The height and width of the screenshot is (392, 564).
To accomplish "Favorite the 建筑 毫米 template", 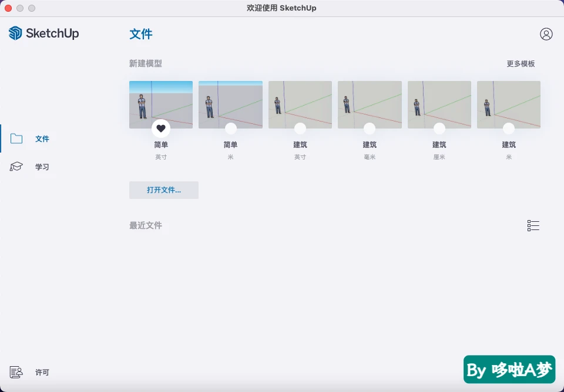I will (x=370, y=129).
